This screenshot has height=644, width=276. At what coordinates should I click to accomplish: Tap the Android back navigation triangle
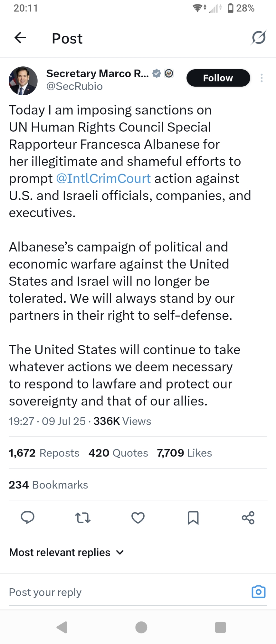(x=62, y=627)
